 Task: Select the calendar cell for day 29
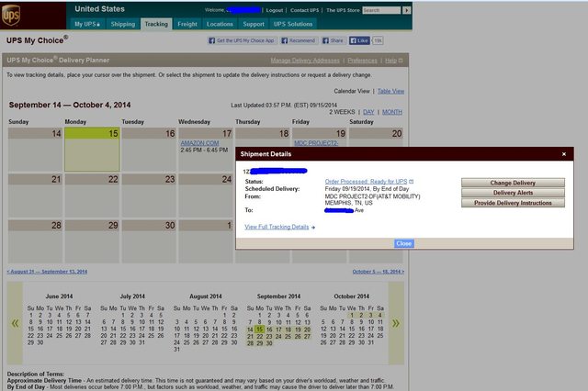coord(92,241)
